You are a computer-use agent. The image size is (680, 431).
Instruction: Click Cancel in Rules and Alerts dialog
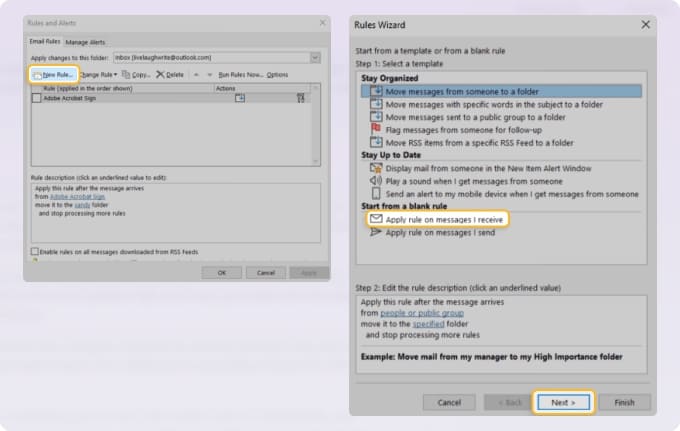coord(266,273)
